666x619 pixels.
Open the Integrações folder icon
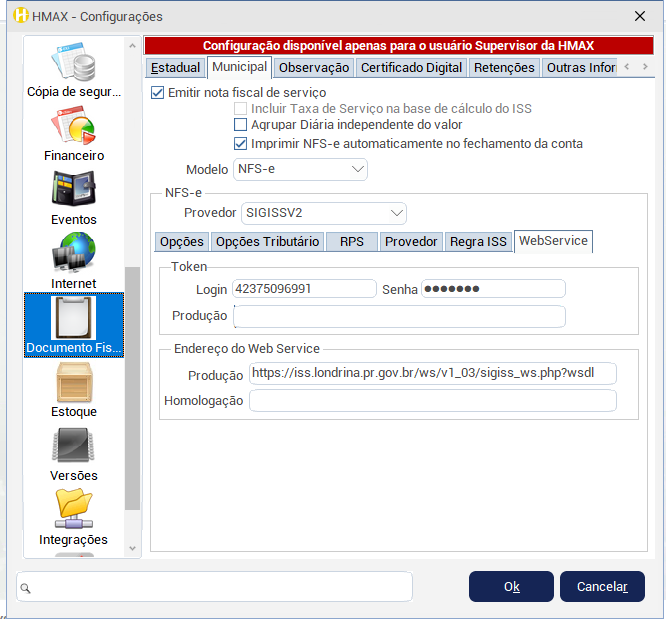[74, 511]
